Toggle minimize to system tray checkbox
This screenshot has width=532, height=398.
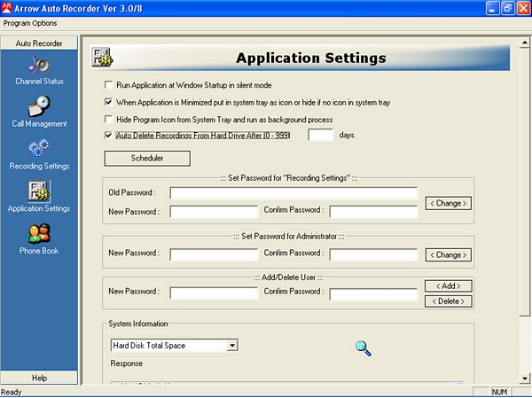(108, 102)
